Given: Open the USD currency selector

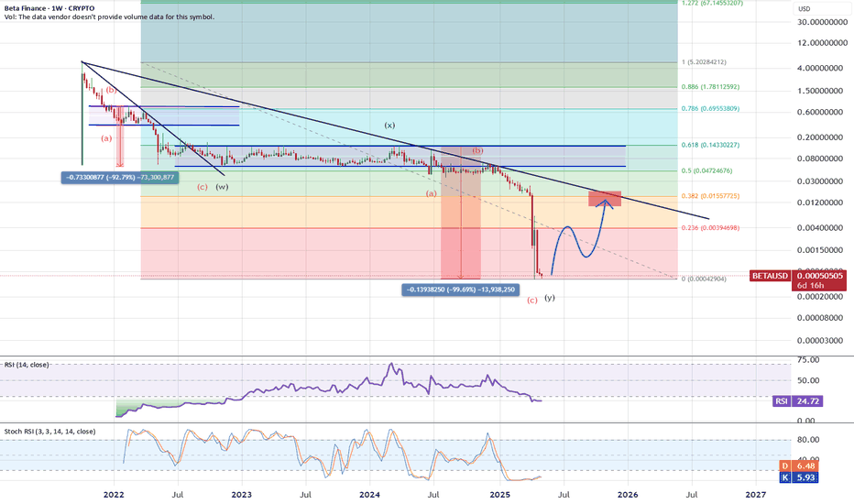Looking at the screenshot, I should click(805, 9).
